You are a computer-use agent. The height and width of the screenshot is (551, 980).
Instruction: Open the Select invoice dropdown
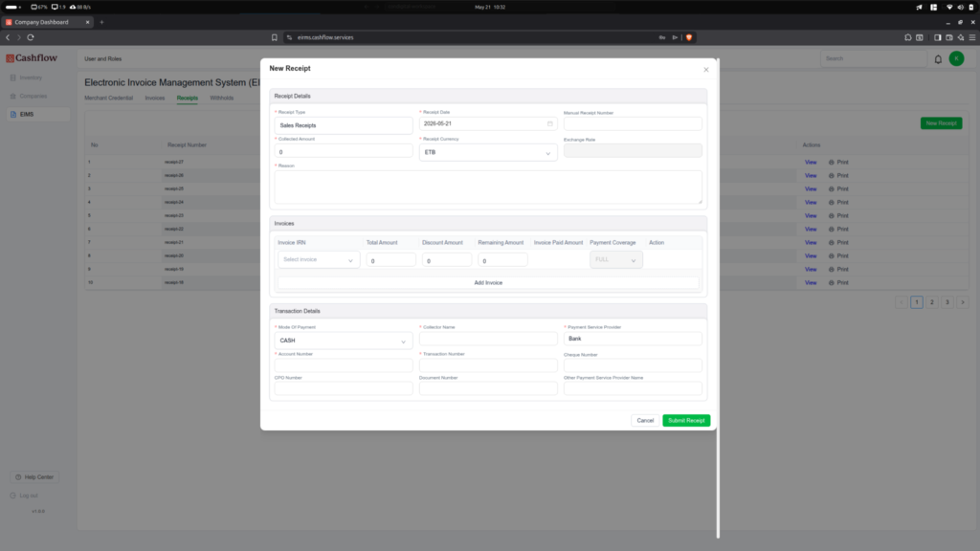point(319,260)
